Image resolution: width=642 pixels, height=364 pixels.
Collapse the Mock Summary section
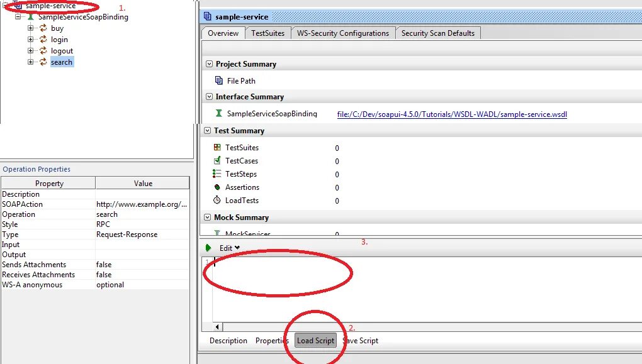click(208, 217)
